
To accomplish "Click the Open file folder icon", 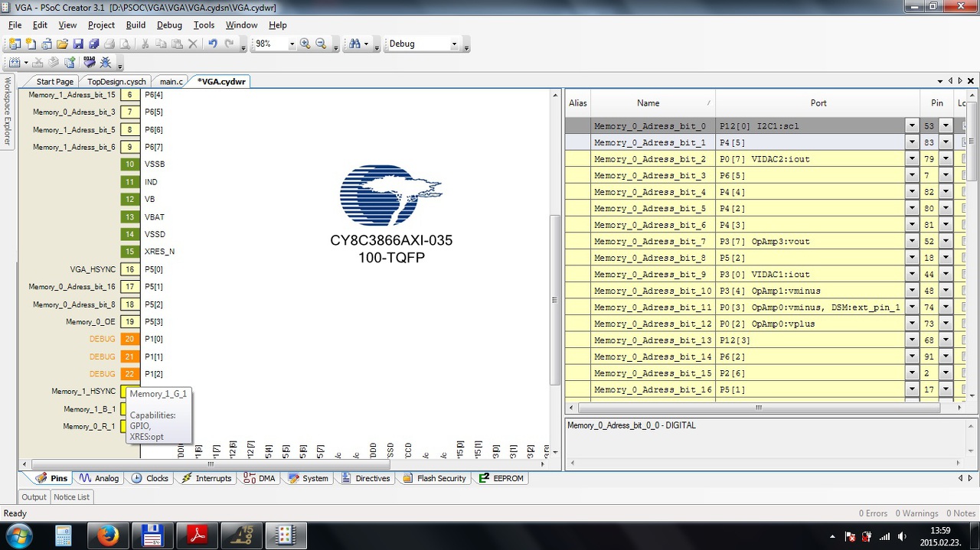I will 63,44.
